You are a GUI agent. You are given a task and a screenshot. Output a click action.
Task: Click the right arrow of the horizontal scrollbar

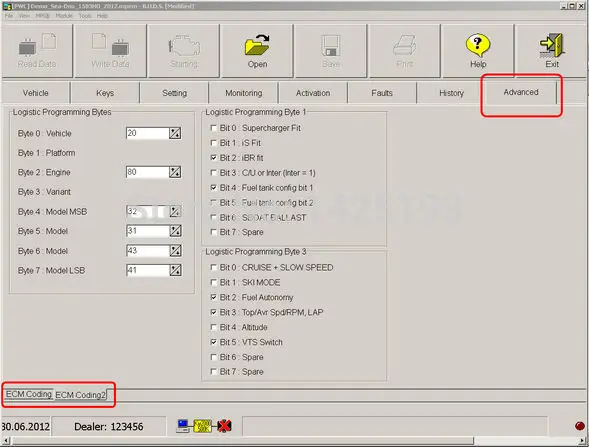pyautogui.click(x=582, y=440)
